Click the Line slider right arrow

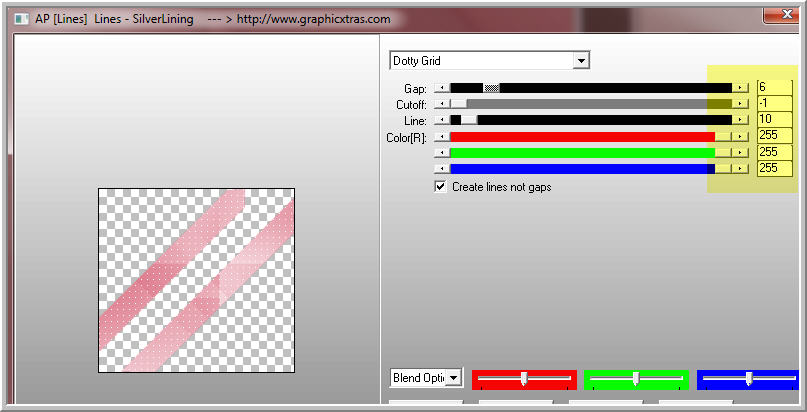(740, 120)
